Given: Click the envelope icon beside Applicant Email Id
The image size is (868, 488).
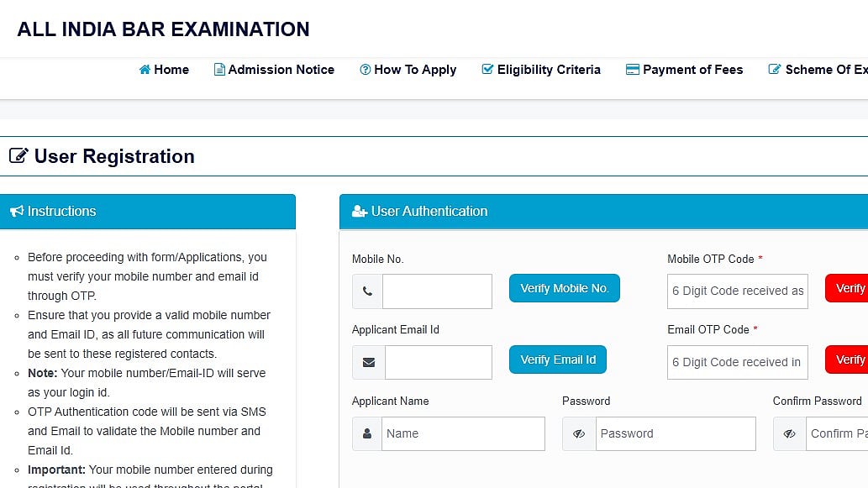Looking at the screenshot, I should coord(368,363).
